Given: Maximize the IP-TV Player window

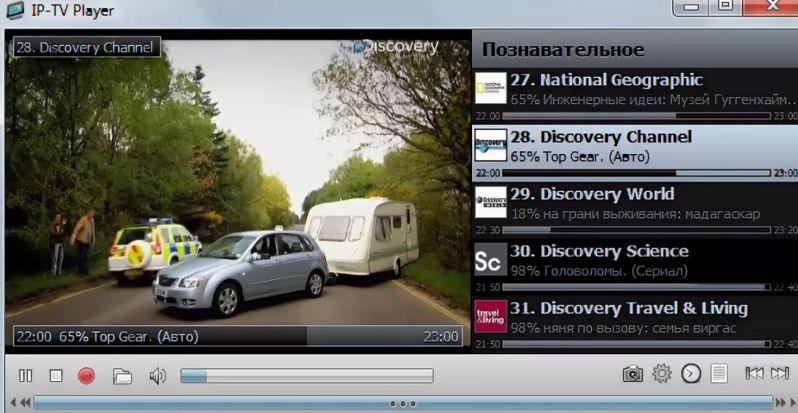Looking at the screenshot, I should pyautogui.click(x=725, y=6).
